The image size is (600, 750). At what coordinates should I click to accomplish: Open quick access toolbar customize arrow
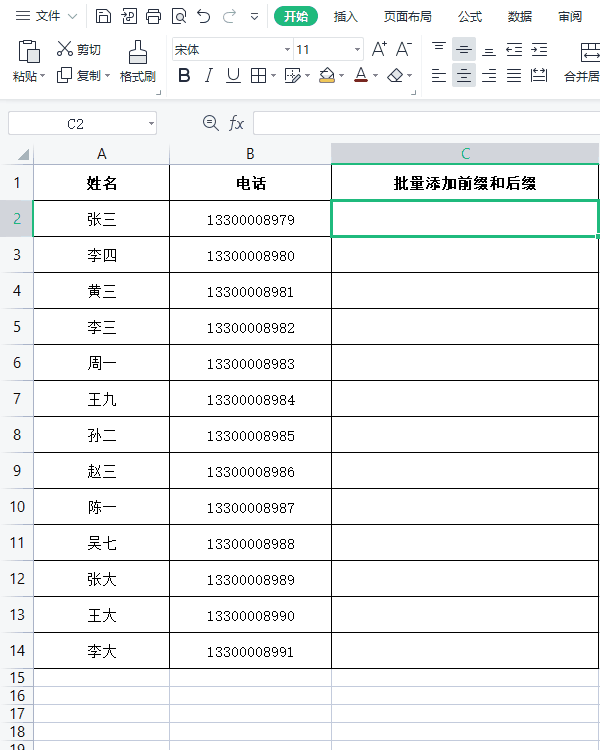pyautogui.click(x=255, y=17)
